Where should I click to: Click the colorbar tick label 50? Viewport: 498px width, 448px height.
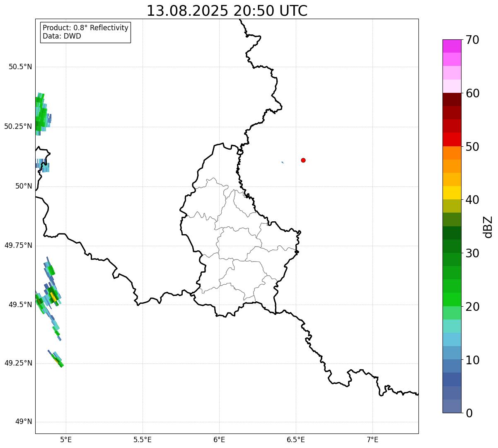[x=472, y=147]
